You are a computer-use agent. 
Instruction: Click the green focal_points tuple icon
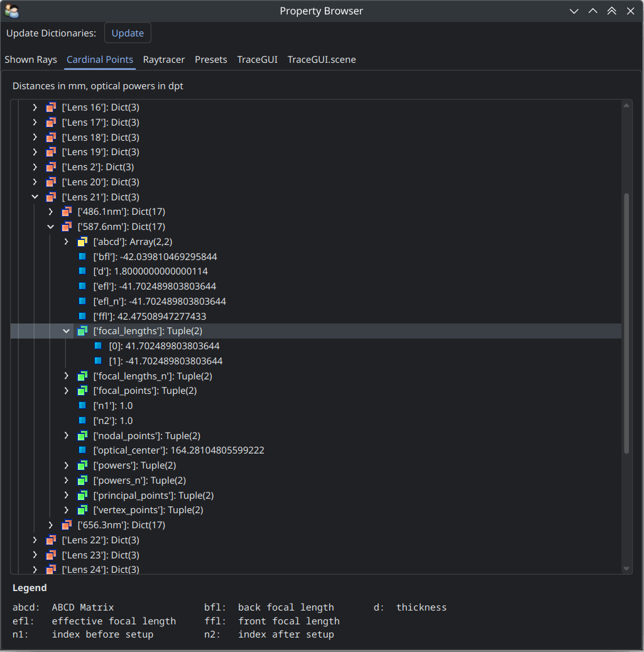[x=82, y=391]
